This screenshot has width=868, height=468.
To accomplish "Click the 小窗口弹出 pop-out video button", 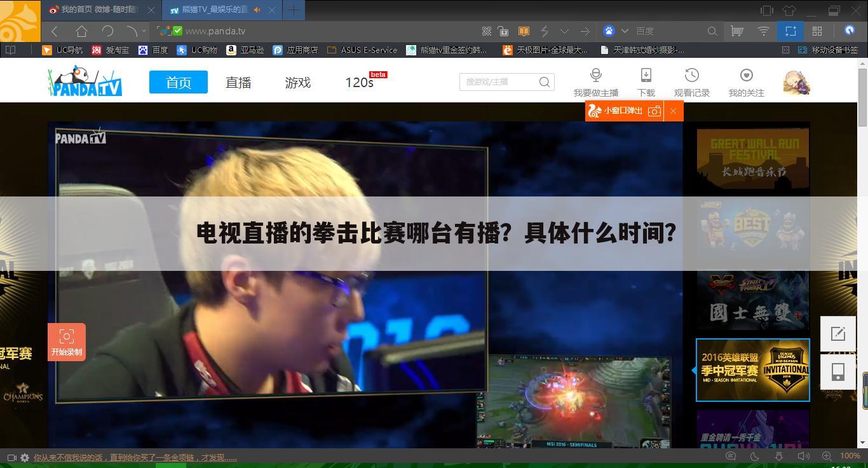I will [616, 111].
